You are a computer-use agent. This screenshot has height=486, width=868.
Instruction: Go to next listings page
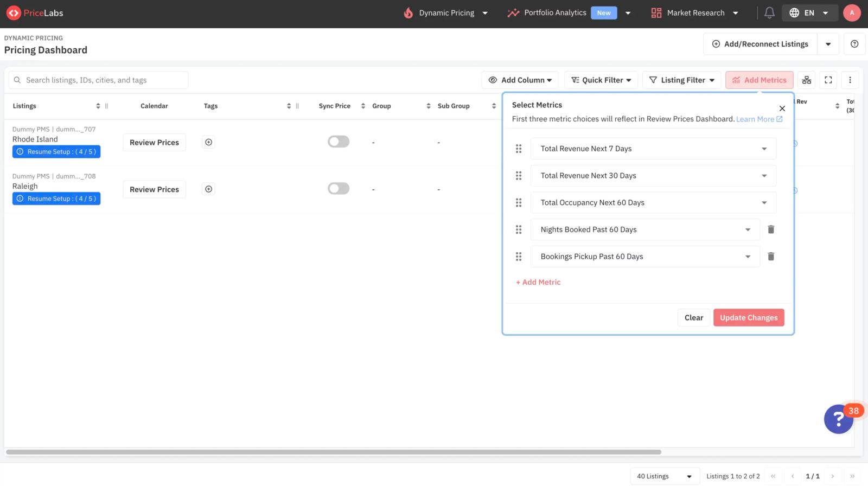point(833,476)
